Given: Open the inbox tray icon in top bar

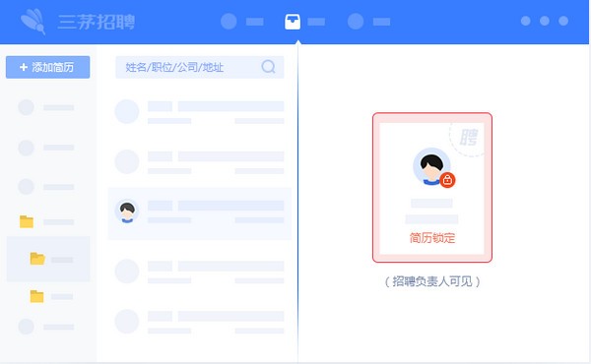Looking at the screenshot, I should [293, 22].
